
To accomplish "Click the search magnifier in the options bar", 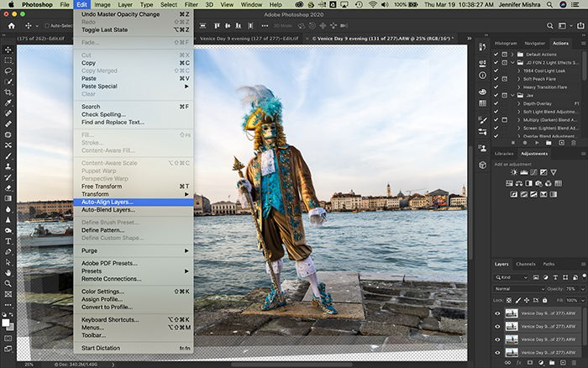I will (x=549, y=26).
